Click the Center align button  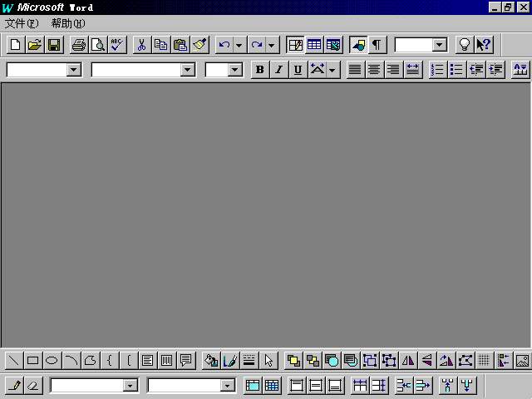click(x=375, y=70)
